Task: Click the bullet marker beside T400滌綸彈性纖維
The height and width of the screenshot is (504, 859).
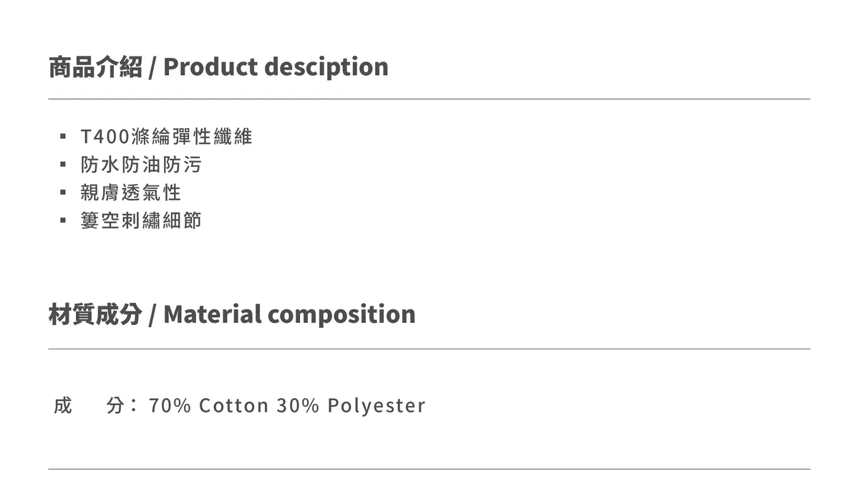Action: [63, 136]
